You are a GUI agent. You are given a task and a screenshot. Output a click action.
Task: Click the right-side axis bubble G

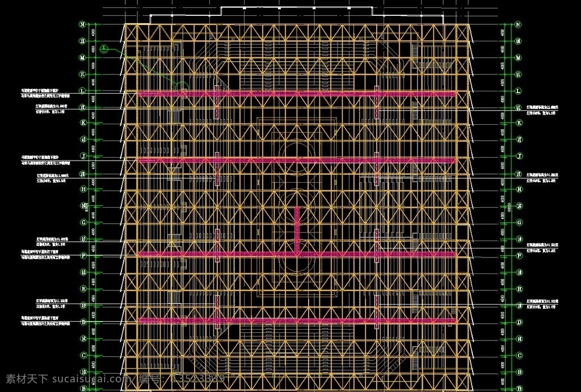coord(519,222)
